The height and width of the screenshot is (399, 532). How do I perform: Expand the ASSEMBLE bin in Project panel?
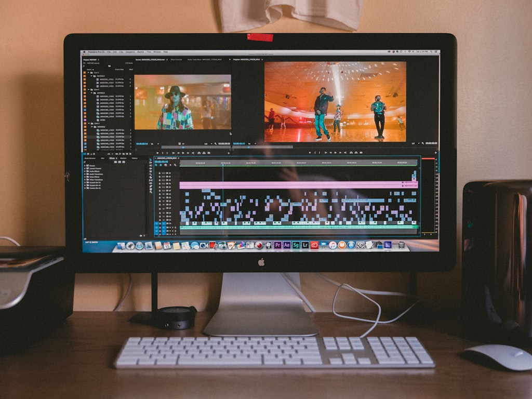(92, 76)
